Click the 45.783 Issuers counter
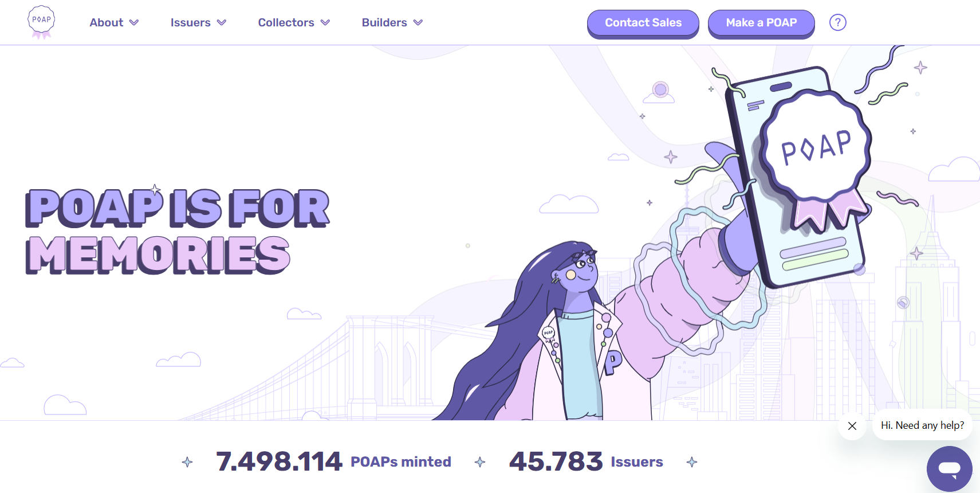Screen dimensions: 980x493 (586, 461)
